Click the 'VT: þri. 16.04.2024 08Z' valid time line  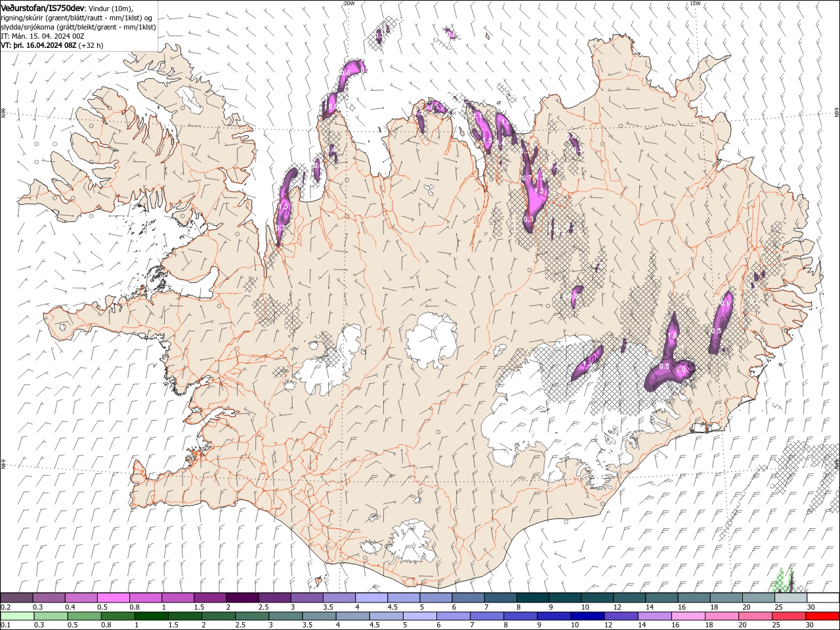tap(39, 45)
